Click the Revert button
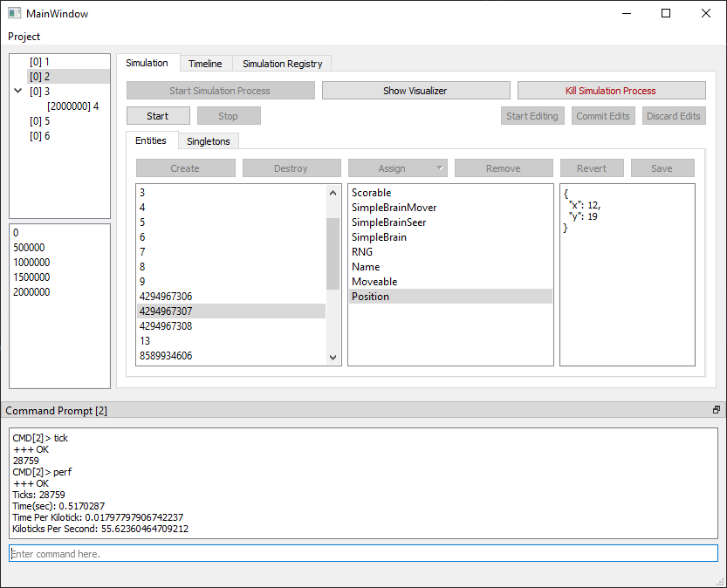Viewport: 727px width, 588px height. pyautogui.click(x=592, y=168)
